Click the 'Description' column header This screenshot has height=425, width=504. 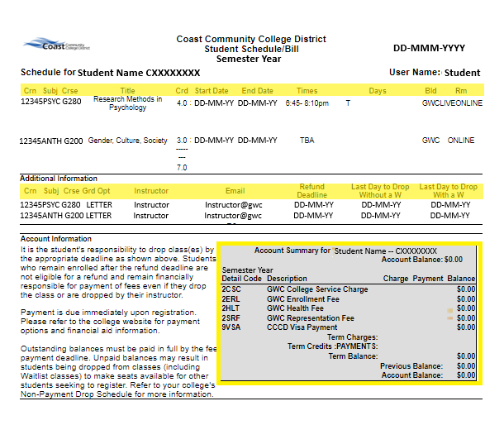287,279
